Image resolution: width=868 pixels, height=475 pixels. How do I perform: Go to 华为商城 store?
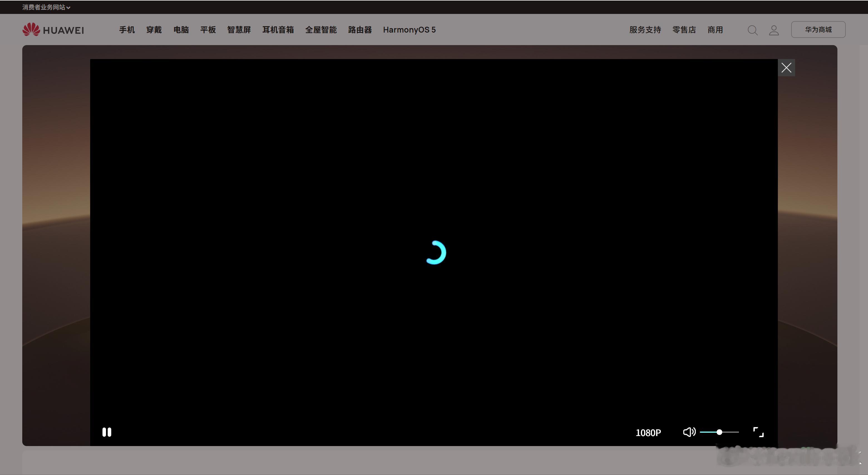(x=818, y=30)
